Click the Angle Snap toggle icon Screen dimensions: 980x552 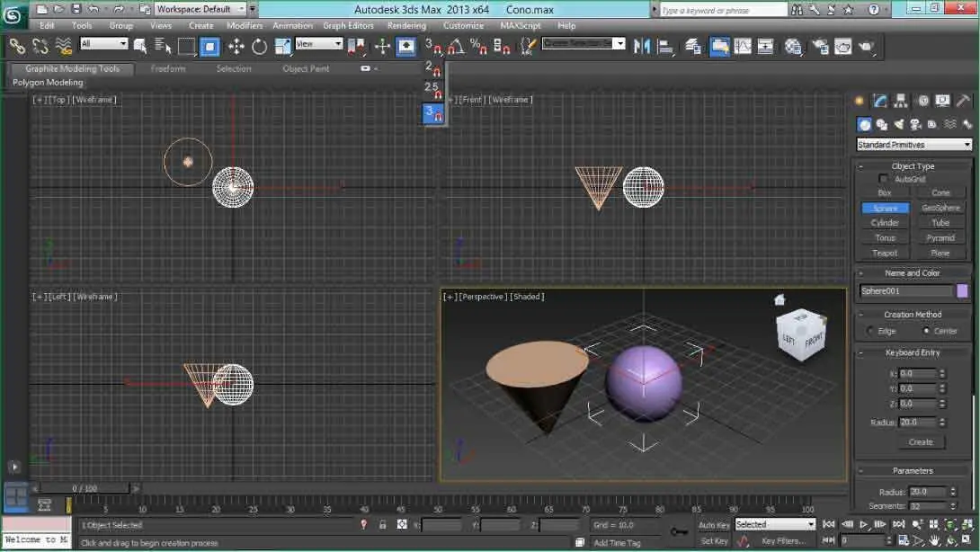456,46
